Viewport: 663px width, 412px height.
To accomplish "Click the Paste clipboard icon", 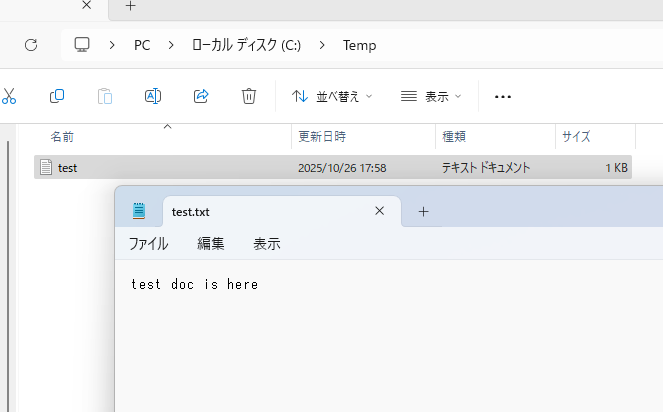I will (105, 96).
